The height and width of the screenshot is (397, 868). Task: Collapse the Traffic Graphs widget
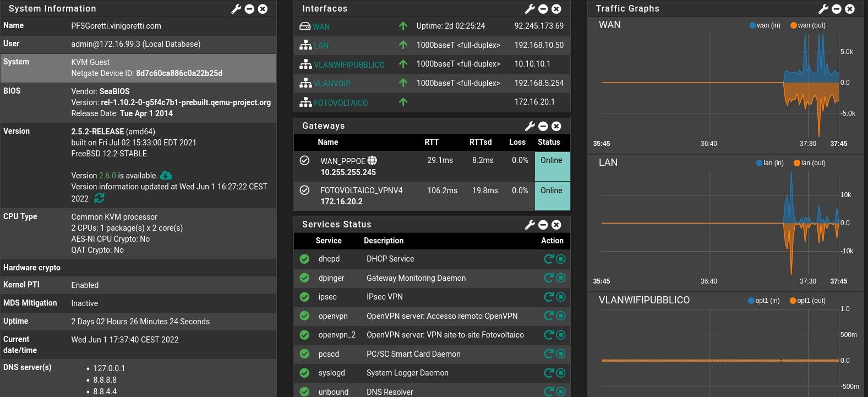[x=837, y=9]
